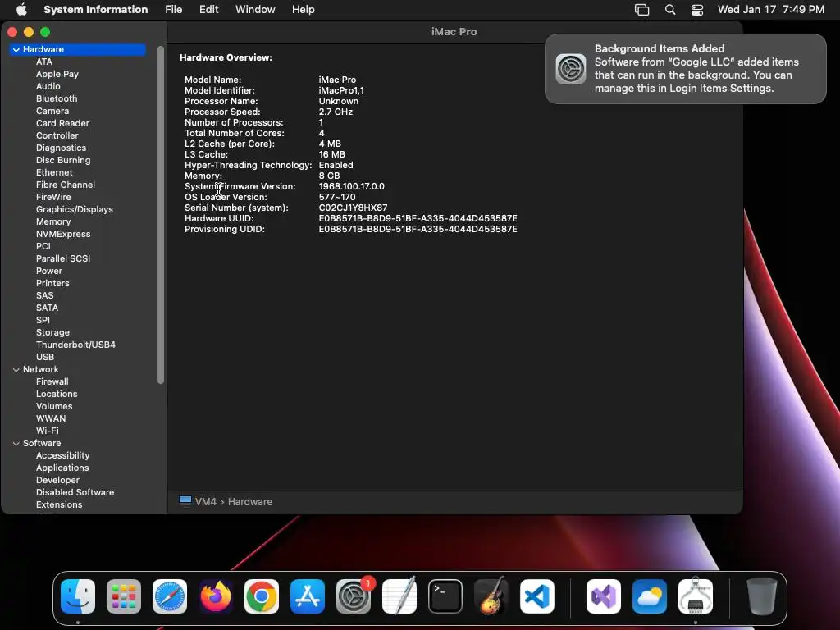Screen dimensions: 840x630
Task: Select ATA in the sidebar
Action: point(44,62)
